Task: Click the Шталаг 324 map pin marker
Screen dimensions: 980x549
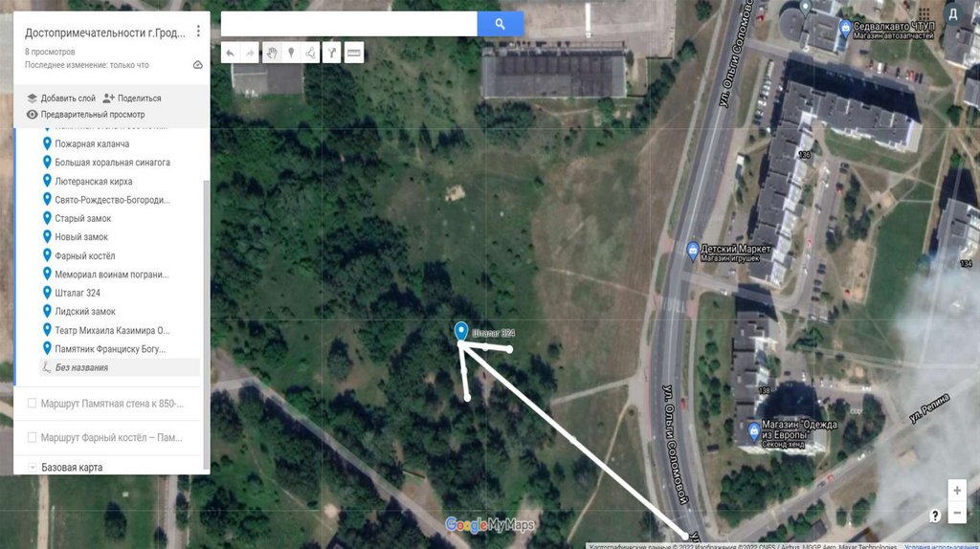Action: pyautogui.click(x=461, y=331)
